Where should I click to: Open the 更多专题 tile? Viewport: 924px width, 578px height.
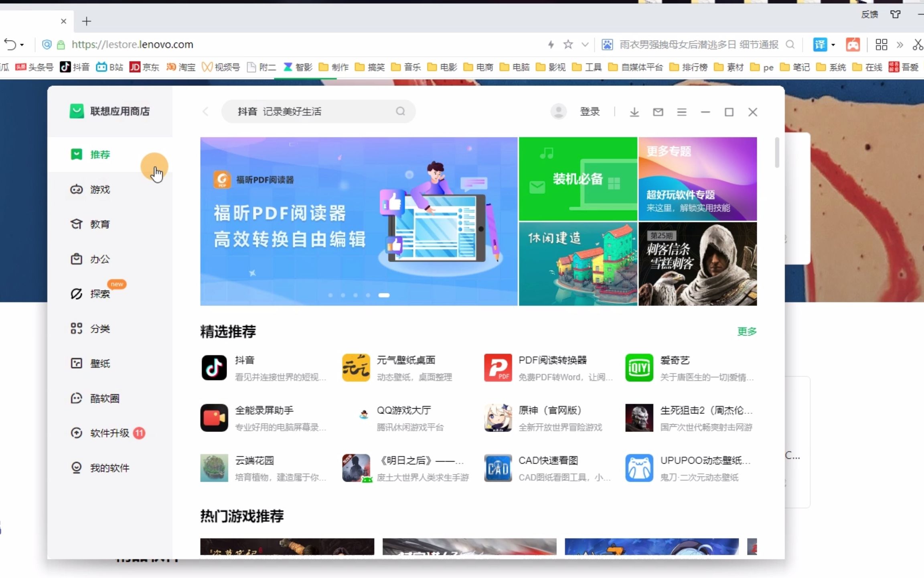tap(697, 179)
